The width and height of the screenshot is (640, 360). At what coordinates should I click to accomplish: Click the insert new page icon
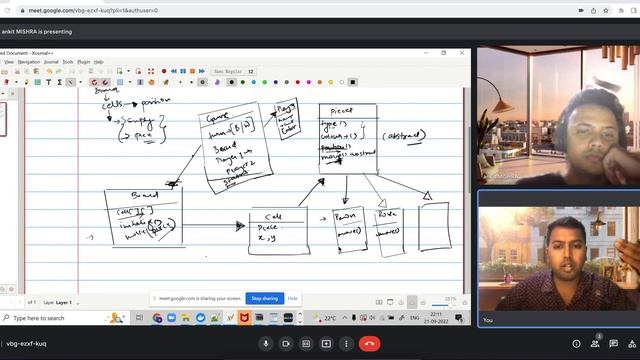click(120, 71)
